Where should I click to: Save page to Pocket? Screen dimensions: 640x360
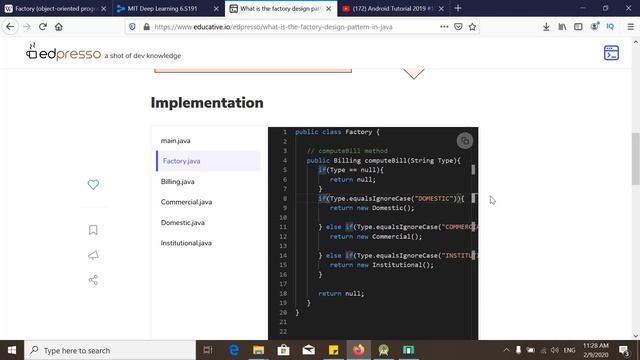click(x=458, y=27)
